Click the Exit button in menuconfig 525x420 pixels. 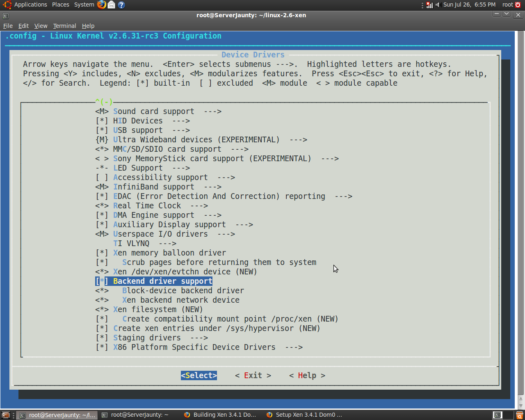pos(253,376)
